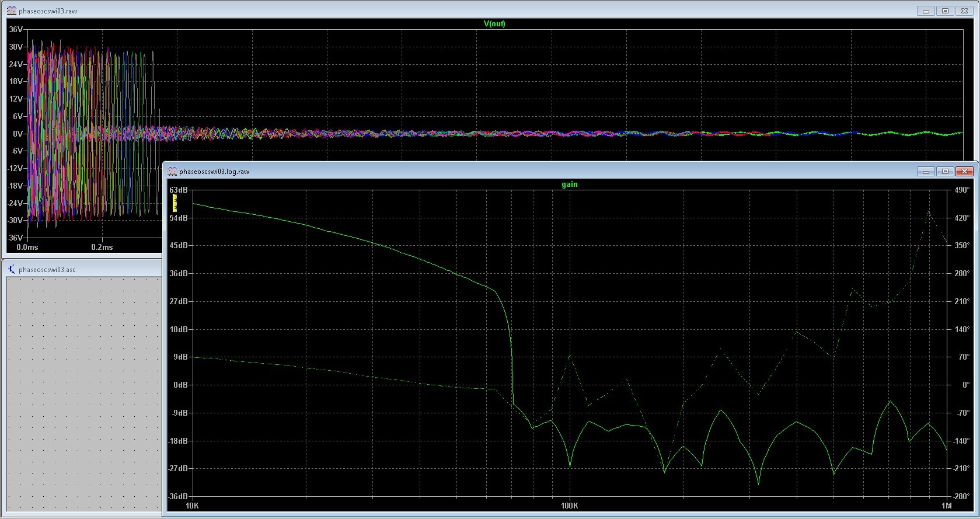980x519 pixels.
Task: Click the 0° phase axis label
Action: point(966,385)
